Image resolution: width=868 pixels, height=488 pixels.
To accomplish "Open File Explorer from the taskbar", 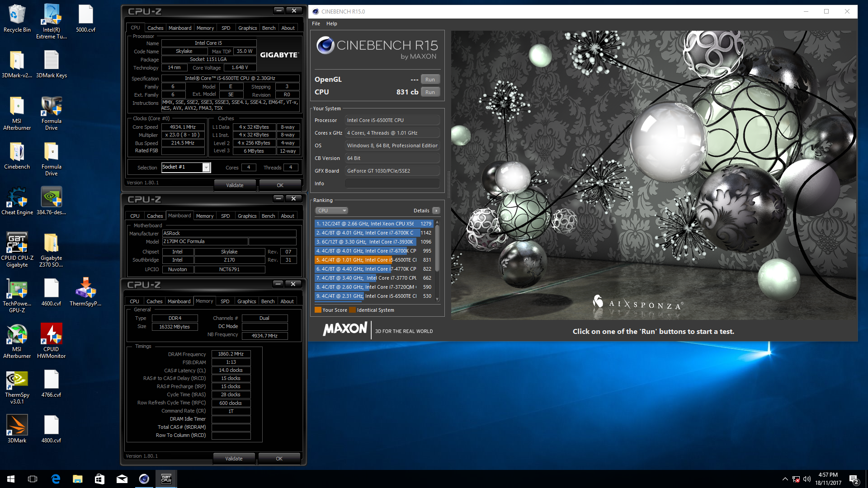I will click(x=78, y=479).
